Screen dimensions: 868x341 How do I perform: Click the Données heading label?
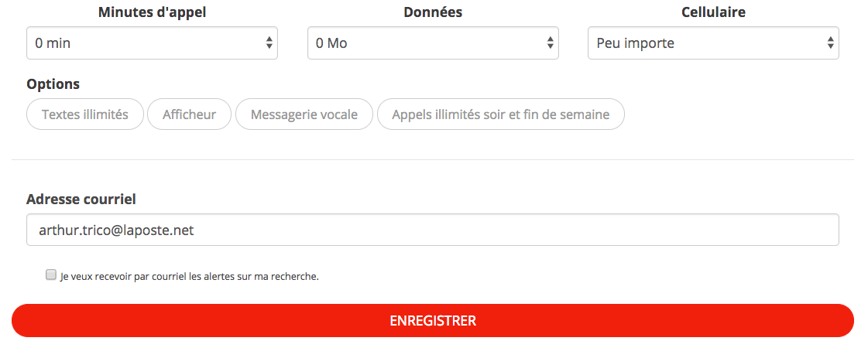click(x=433, y=12)
